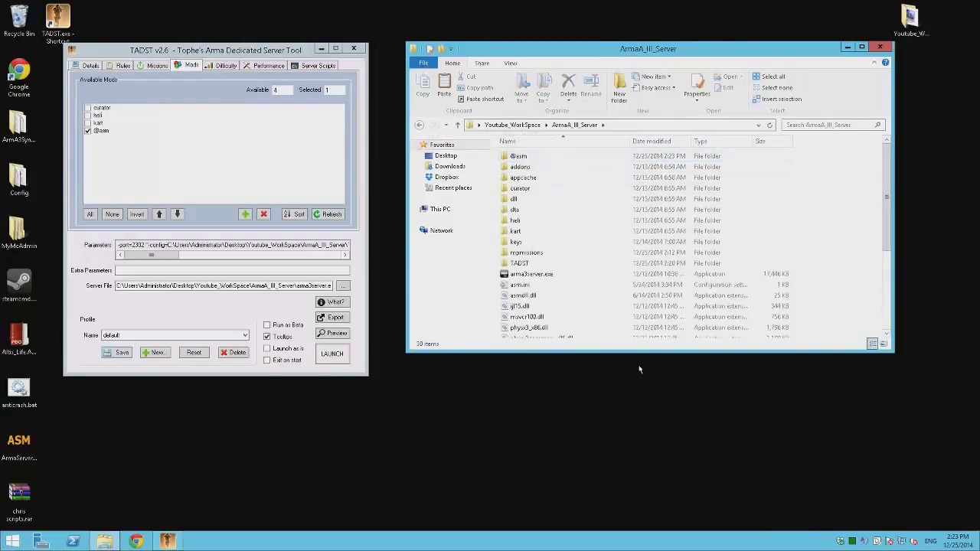Open recent locations dropdown arrow
Screen dimensions: 980x551
tap(446, 125)
